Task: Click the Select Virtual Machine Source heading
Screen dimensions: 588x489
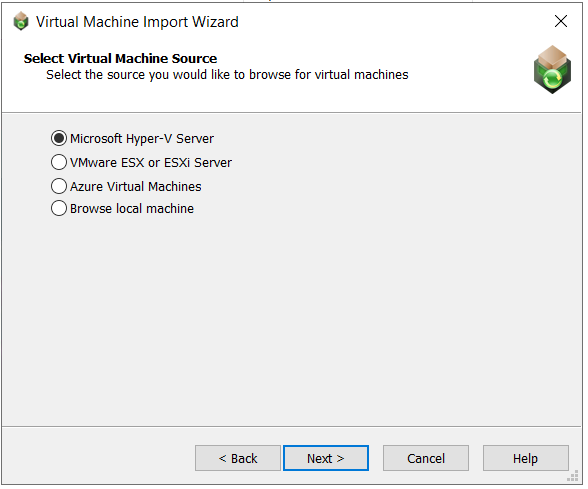Action: tap(120, 58)
